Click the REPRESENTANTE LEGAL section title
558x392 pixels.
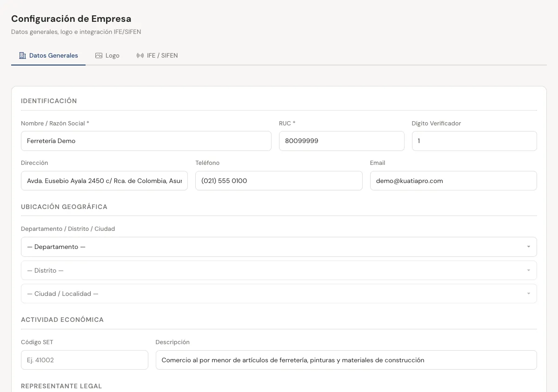[x=61, y=386]
